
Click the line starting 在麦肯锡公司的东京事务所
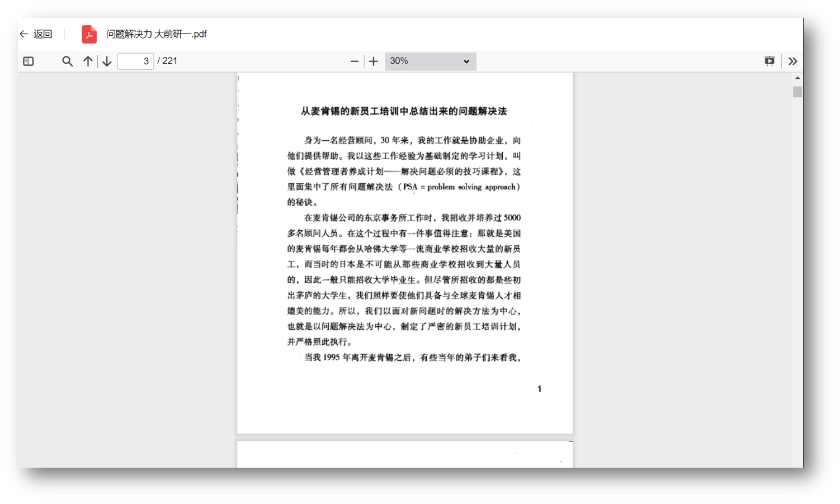click(412, 218)
